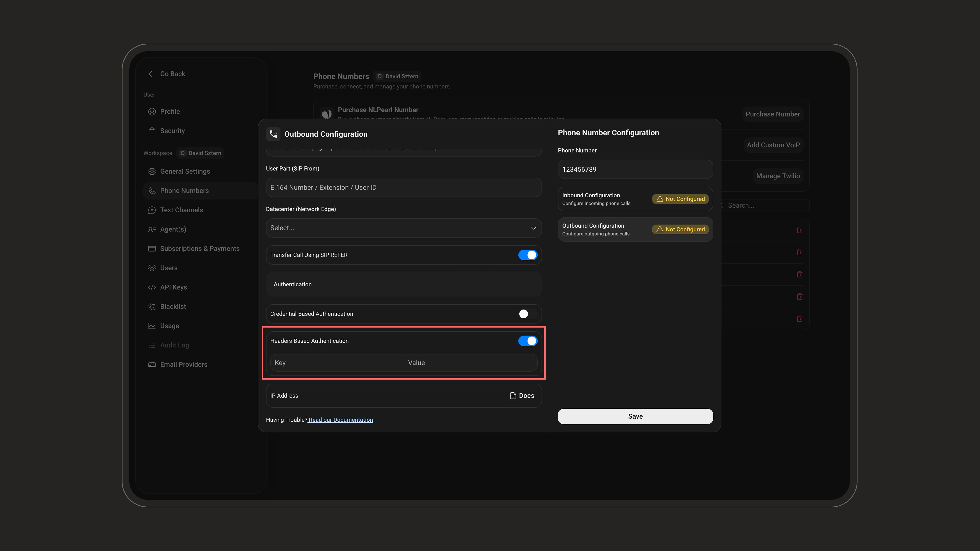Click the Phone Numbers handset icon in sidebar
The image size is (980, 551).
point(152,191)
